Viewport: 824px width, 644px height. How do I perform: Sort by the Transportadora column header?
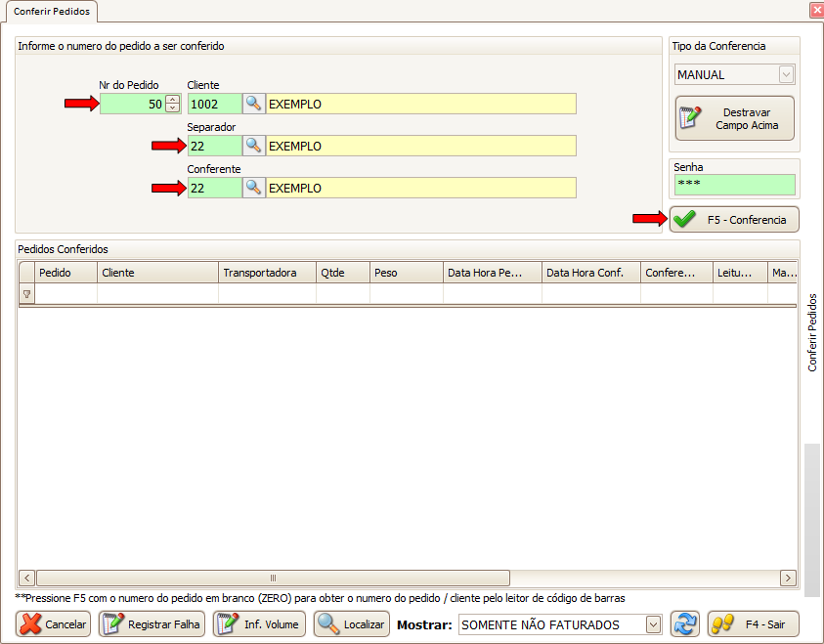(266, 273)
